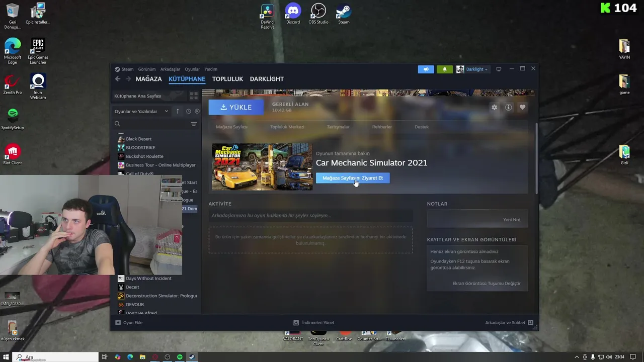Go forward with Steam arrow

pos(128,79)
